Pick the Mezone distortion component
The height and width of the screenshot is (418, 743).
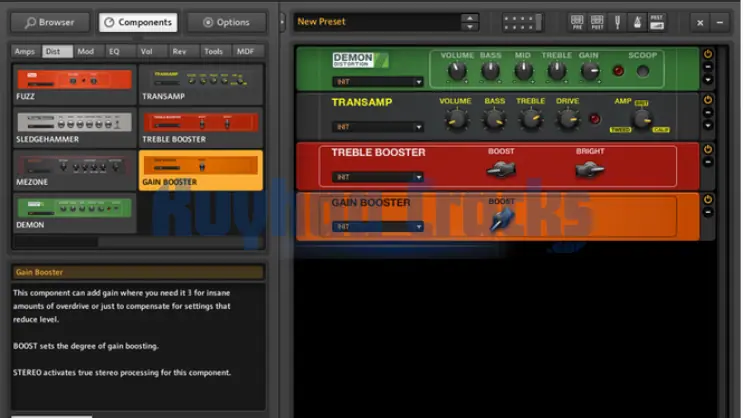[x=75, y=170]
